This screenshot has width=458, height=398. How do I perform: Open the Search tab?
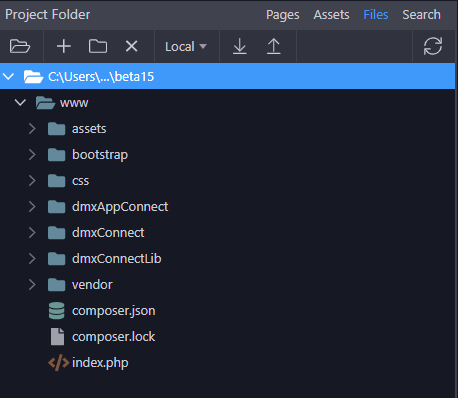pyautogui.click(x=421, y=15)
